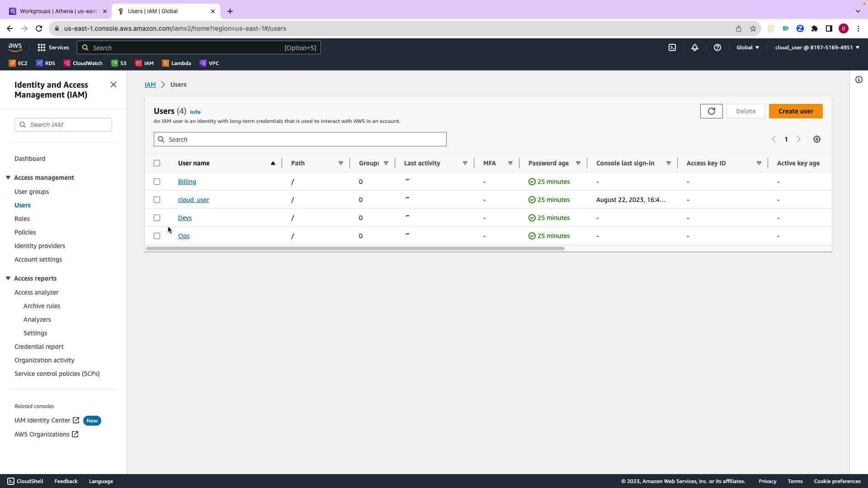Screen dimensions: 868x488
Task: Click the help question mark icon
Action: 717,47
